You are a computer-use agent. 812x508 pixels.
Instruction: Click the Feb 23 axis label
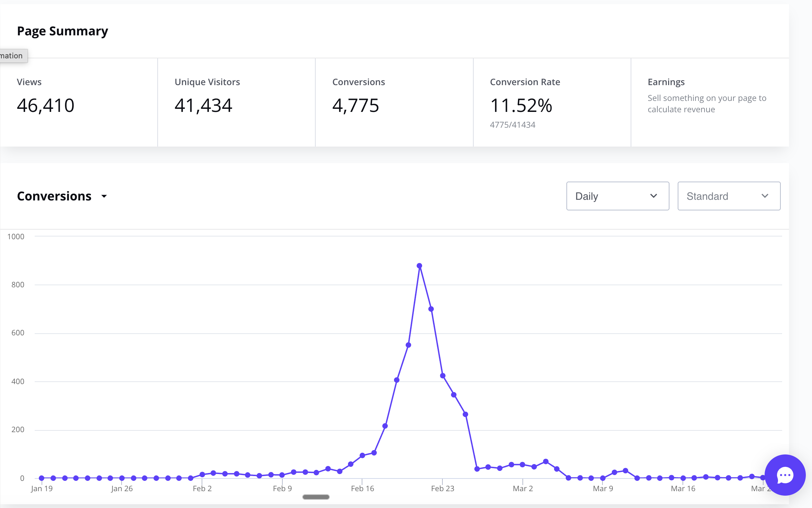click(x=442, y=488)
